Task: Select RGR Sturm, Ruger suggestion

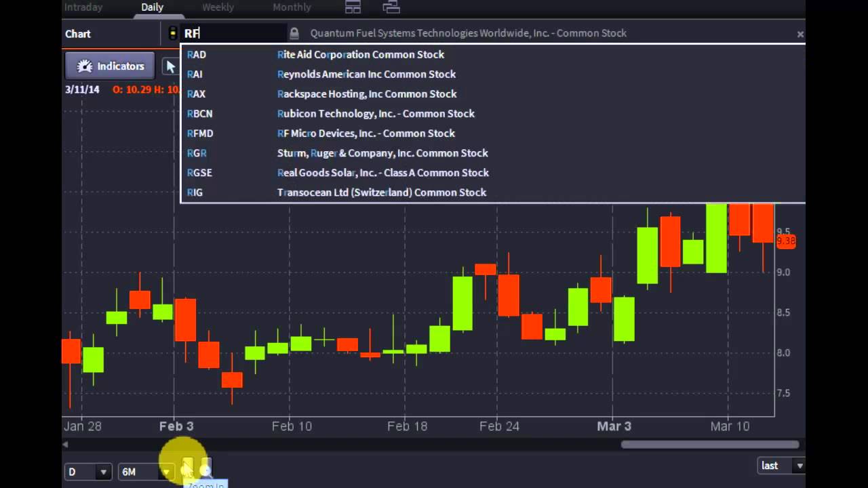Action: [492, 152]
